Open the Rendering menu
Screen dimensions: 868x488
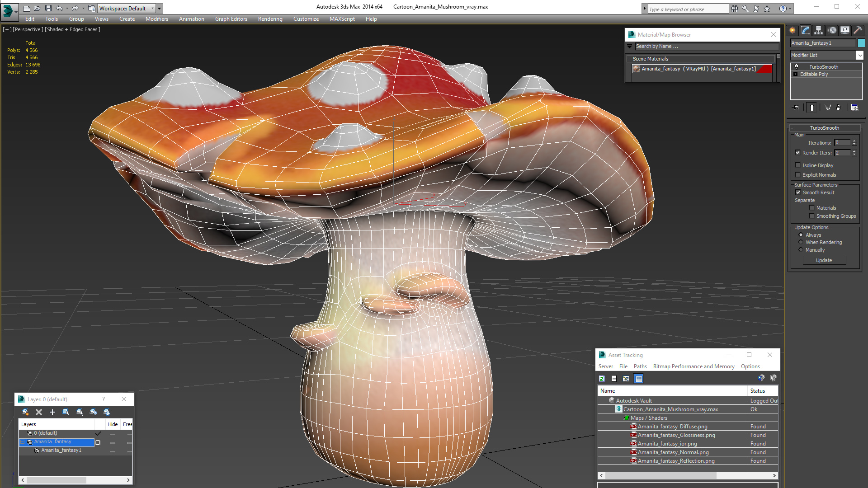[x=270, y=19]
